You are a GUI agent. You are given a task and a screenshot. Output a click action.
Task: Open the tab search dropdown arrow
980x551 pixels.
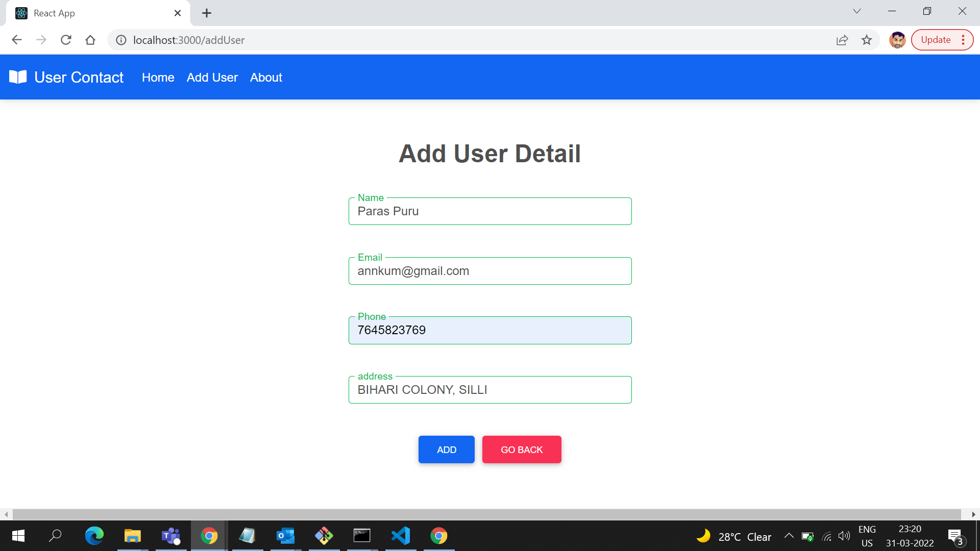point(857,11)
